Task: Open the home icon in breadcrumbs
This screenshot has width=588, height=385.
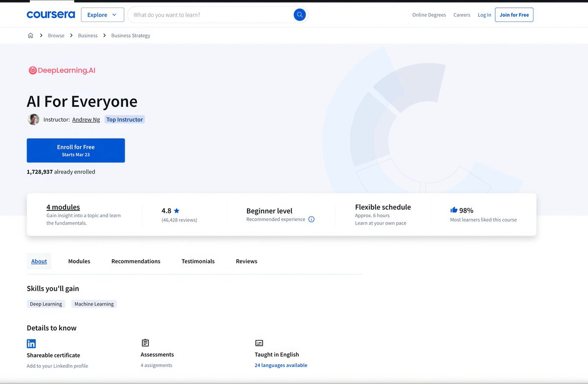Action: [x=30, y=35]
